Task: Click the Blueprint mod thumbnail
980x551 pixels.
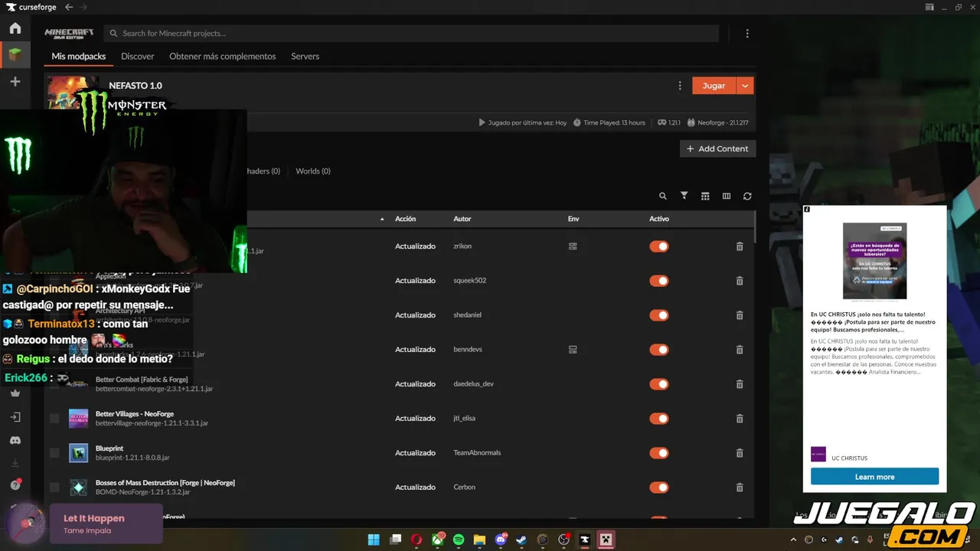Action: coord(78,453)
